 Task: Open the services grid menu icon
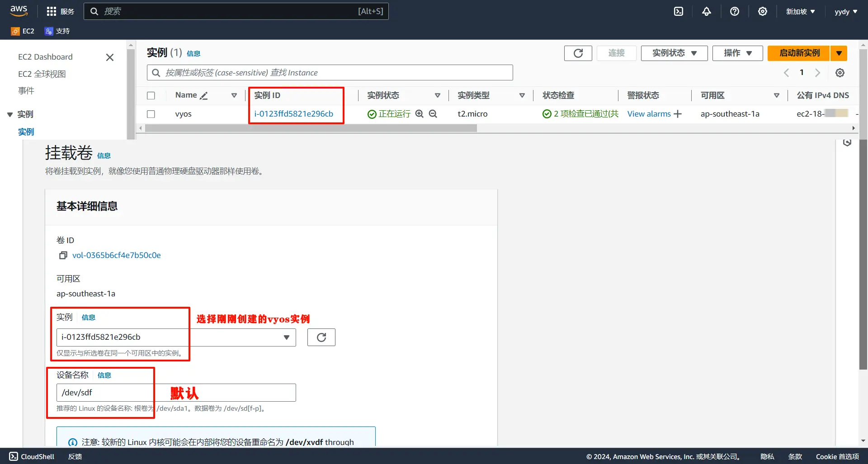52,11
